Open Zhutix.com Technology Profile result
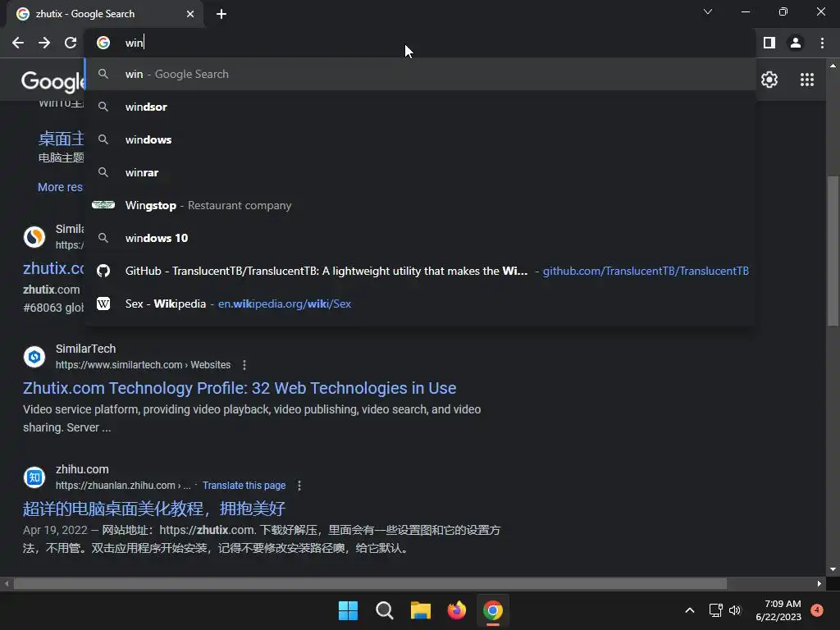This screenshot has height=630, width=840. click(240, 388)
